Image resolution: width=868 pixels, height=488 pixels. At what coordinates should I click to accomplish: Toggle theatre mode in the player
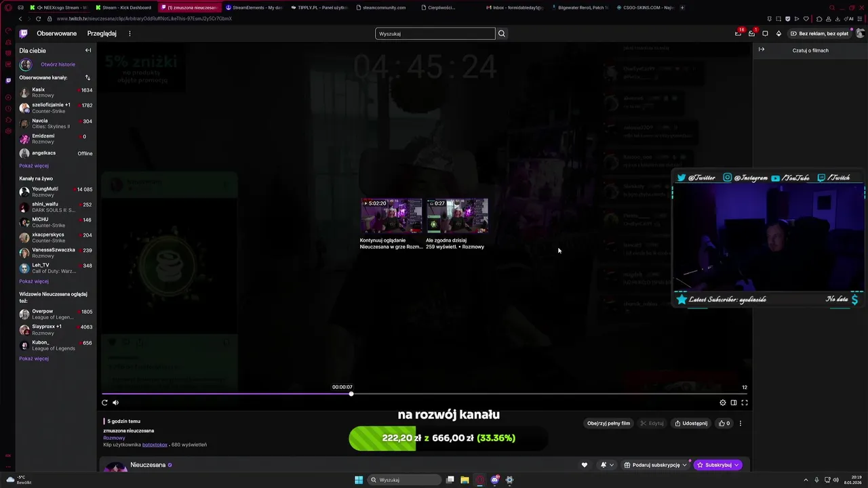click(734, 403)
